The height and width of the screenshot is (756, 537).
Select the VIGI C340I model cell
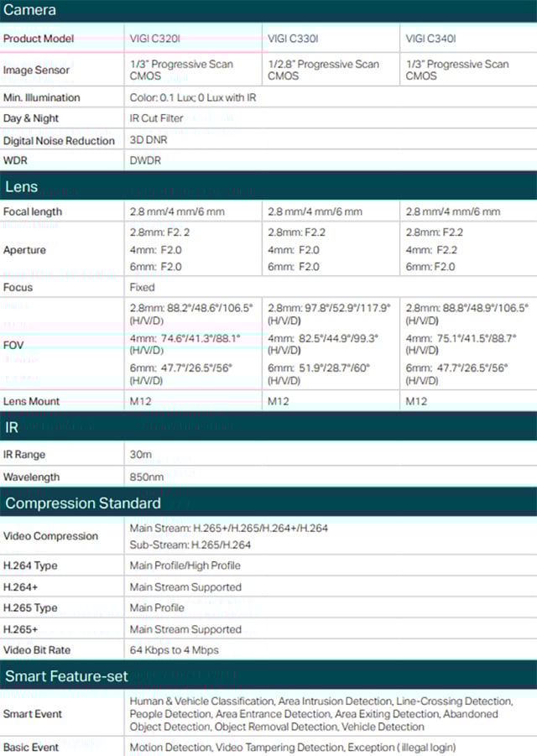tap(468, 39)
